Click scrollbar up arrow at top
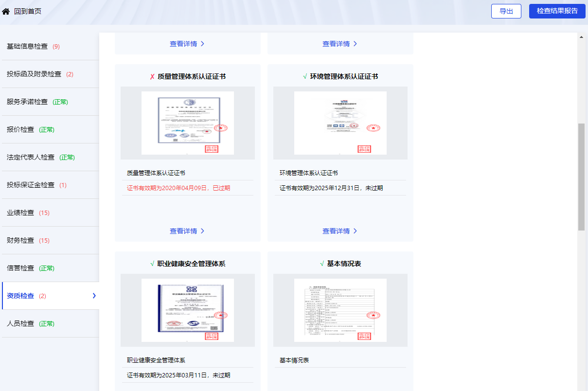This screenshot has width=588, height=391. (x=581, y=36)
